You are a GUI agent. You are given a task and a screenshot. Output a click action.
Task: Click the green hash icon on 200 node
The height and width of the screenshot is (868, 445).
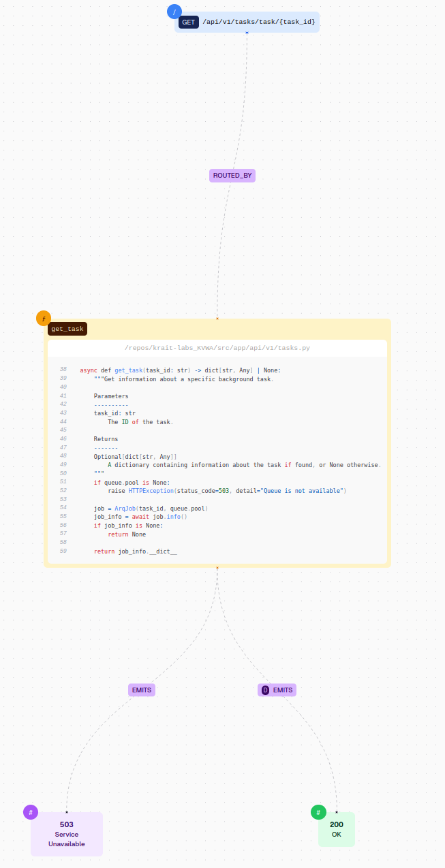coord(318,812)
